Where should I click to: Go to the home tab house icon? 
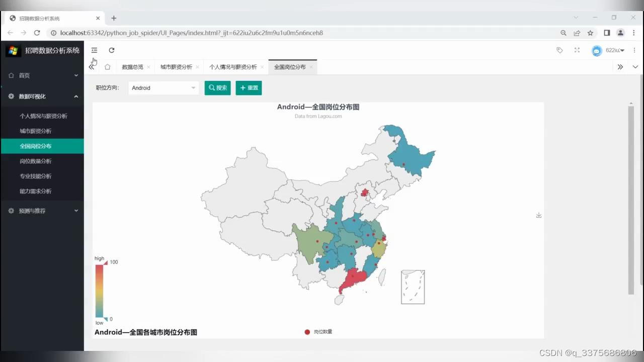(x=107, y=67)
